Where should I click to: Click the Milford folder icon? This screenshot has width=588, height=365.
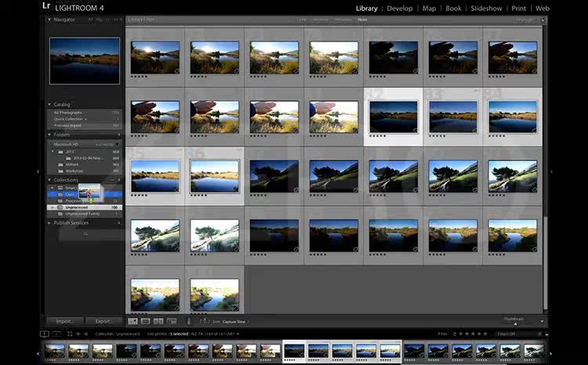coord(60,164)
